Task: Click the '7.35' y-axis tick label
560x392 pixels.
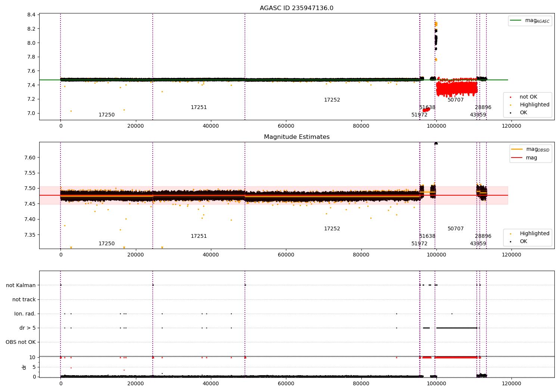Action: click(30, 235)
